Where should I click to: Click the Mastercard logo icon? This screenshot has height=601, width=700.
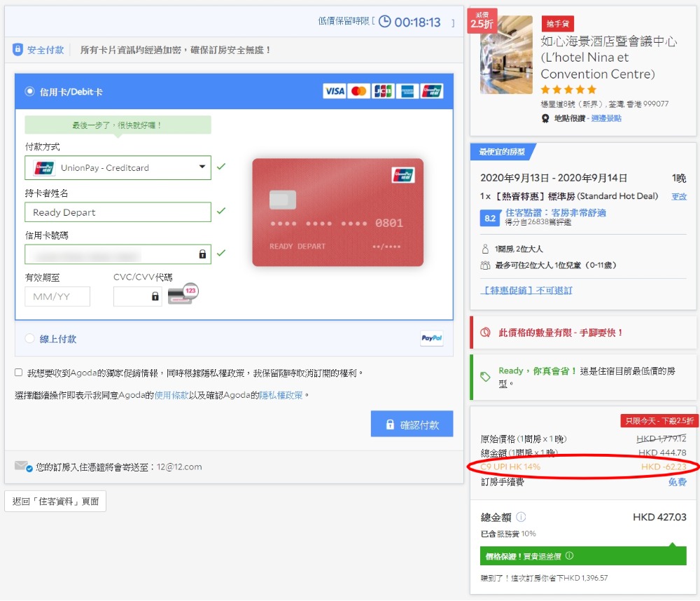[x=358, y=91]
